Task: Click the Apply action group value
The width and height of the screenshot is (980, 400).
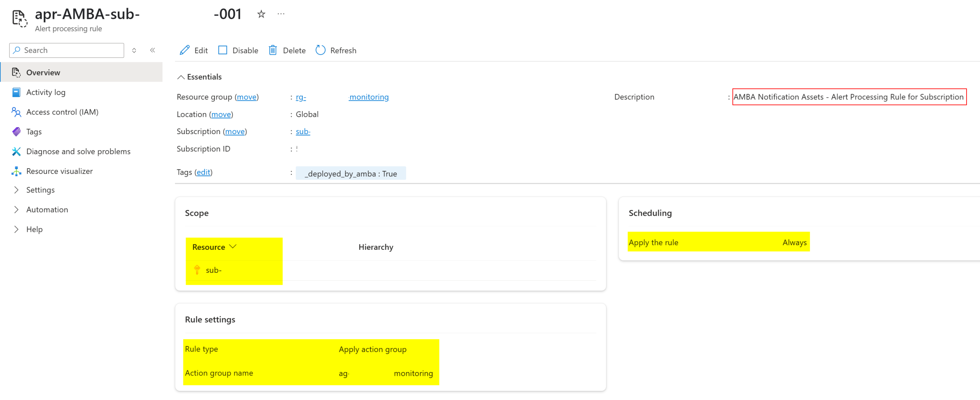Action: (372, 349)
